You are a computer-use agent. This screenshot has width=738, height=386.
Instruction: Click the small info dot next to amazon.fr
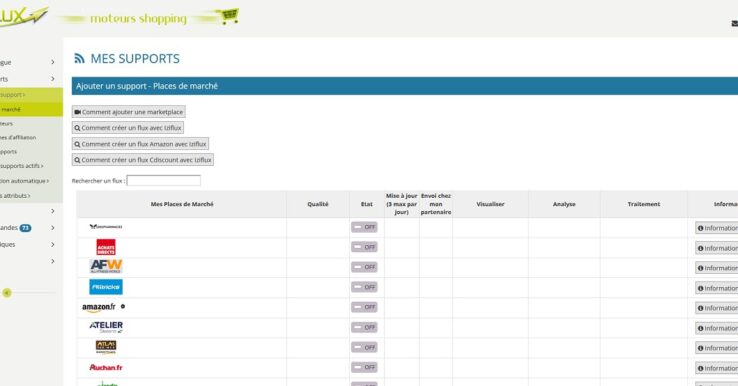pos(123,306)
